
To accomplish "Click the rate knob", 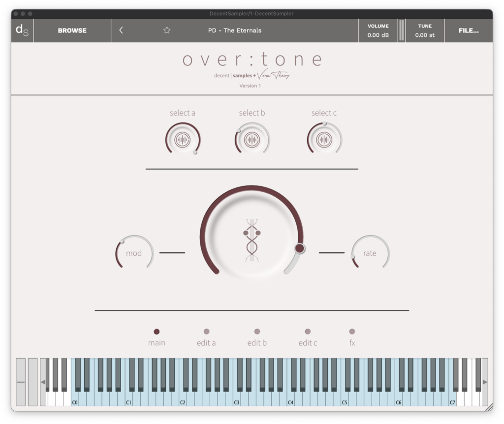I will tap(370, 253).
